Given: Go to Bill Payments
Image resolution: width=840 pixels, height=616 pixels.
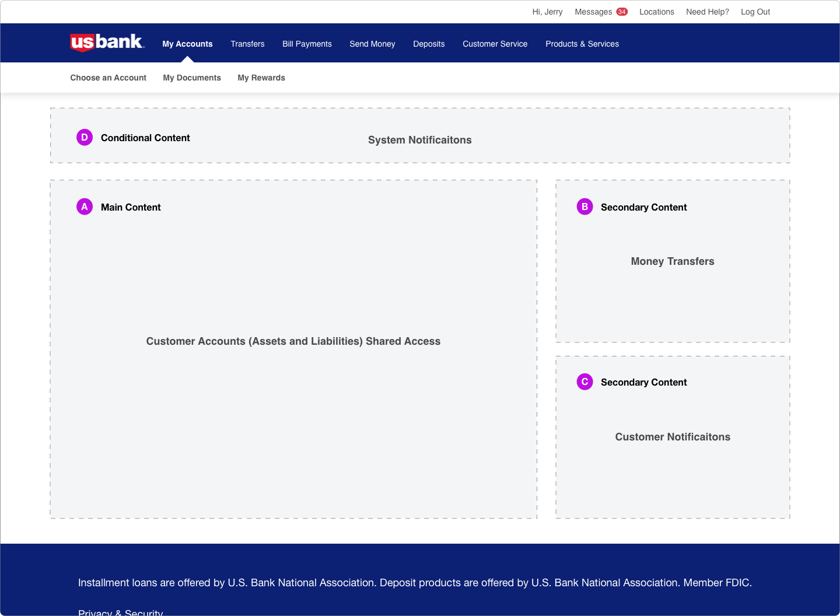Looking at the screenshot, I should click(307, 44).
